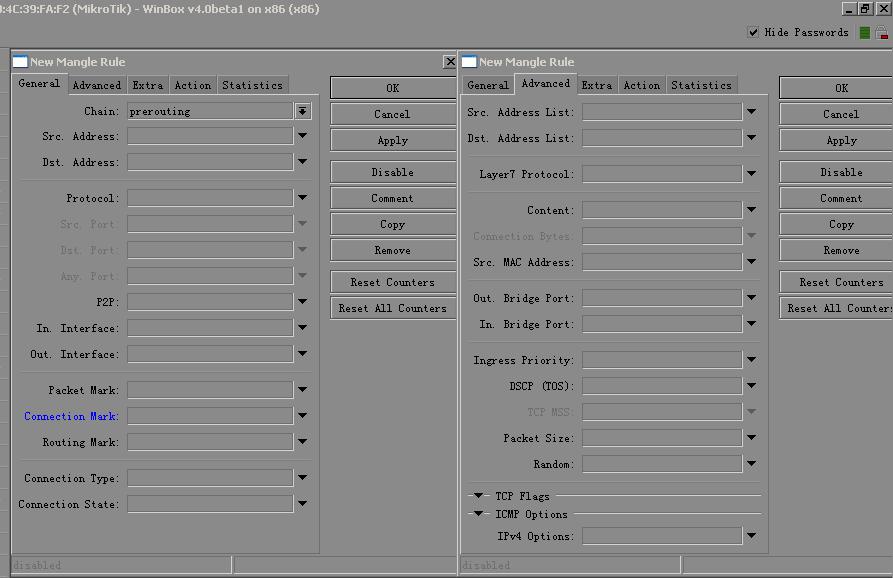Expand the Packet Size option
Image resolution: width=893 pixels, height=578 pixels.
point(752,437)
